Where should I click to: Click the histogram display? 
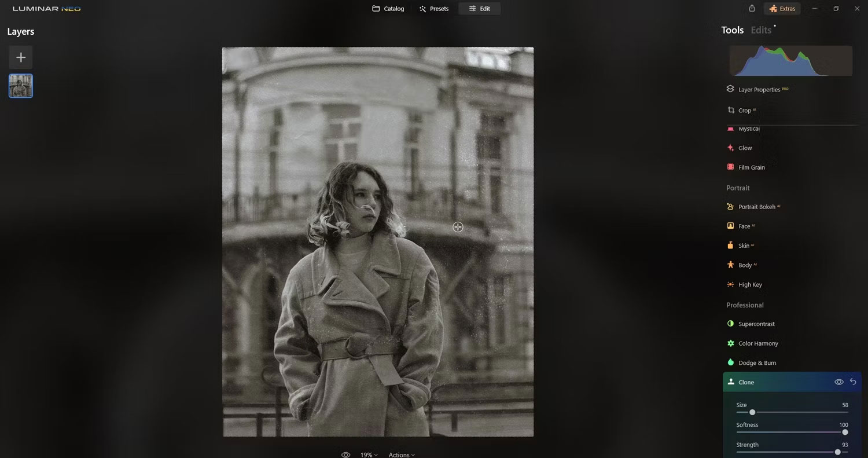tap(790, 61)
